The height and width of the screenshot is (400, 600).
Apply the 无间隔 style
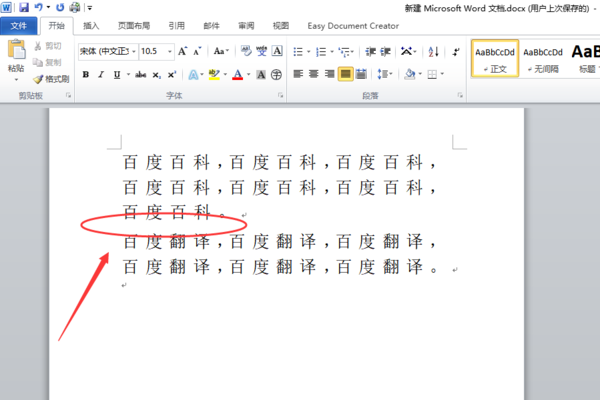(x=543, y=59)
